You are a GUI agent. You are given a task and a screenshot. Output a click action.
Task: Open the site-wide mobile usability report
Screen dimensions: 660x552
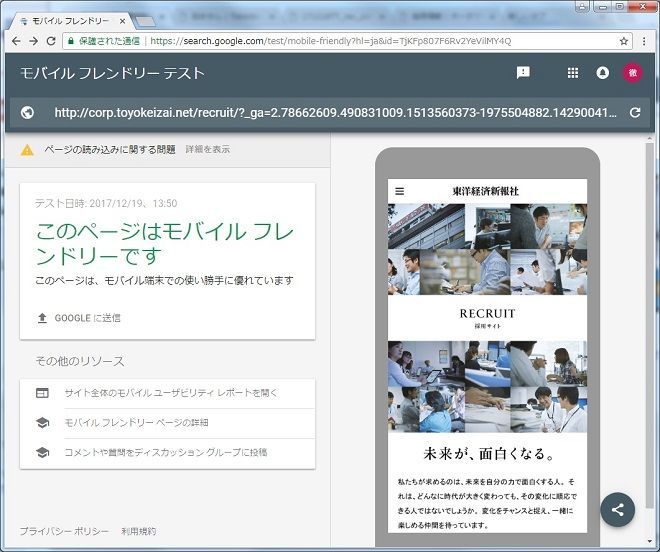[x=171, y=393]
